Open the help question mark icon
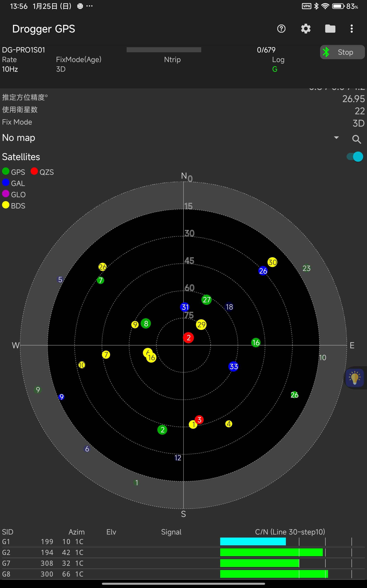Image resolution: width=367 pixels, height=588 pixels. click(281, 29)
